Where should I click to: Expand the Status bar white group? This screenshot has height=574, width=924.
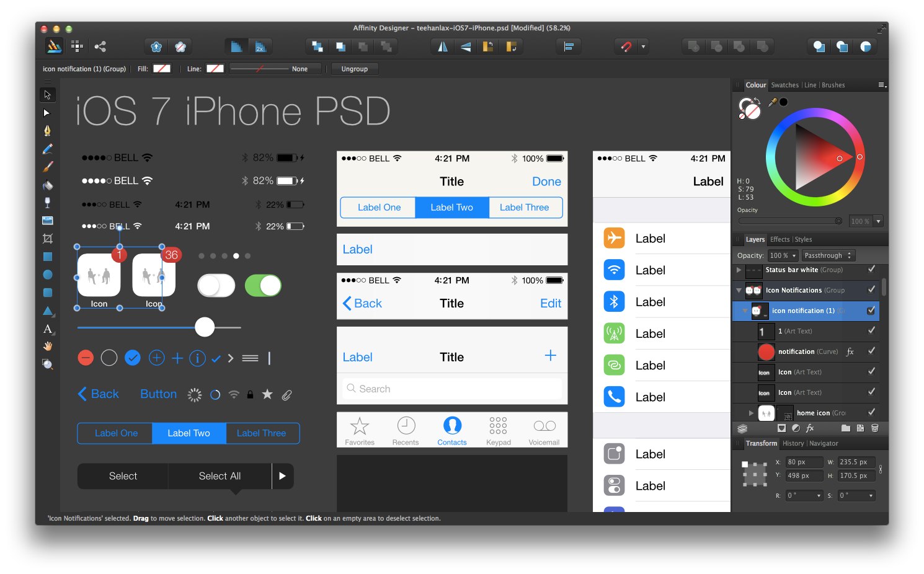pos(739,270)
